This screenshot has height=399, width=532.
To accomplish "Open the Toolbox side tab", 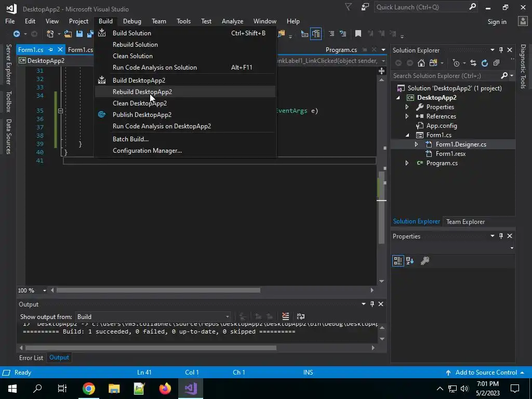I will 9,101.
